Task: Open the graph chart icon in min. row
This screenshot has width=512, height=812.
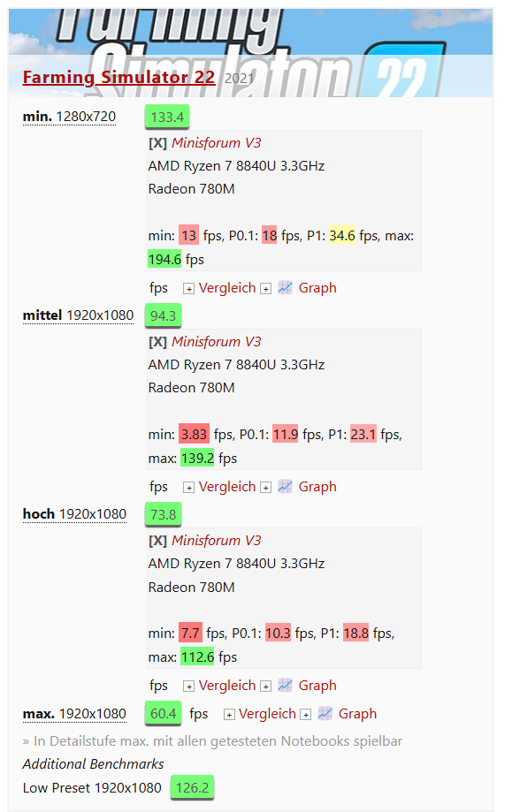Action: pyautogui.click(x=283, y=287)
